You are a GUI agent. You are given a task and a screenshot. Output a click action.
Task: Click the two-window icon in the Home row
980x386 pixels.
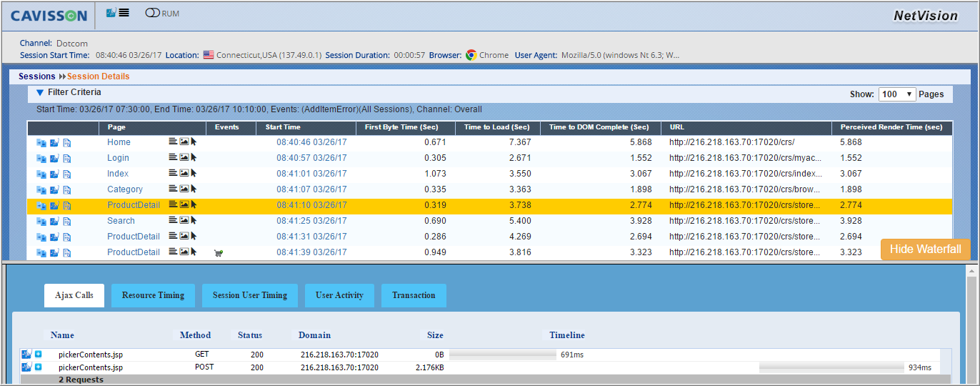pos(41,143)
